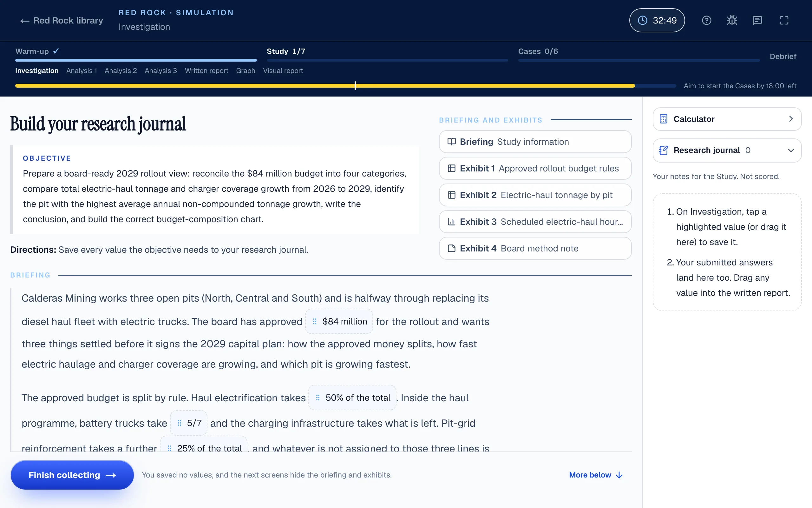The width and height of the screenshot is (812, 508).
Task: Grab the drag handle on $84 million
Action: [x=314, y=322]
